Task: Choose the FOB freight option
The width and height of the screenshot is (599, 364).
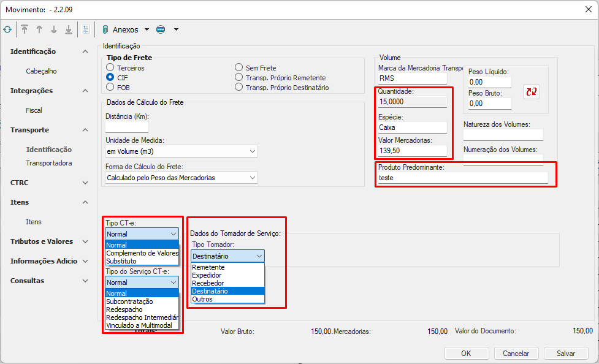Action: [110, 88]
